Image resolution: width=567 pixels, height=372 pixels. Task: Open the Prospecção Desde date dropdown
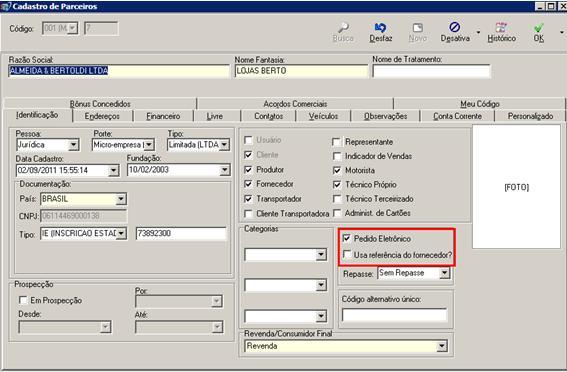pos(105,327)
